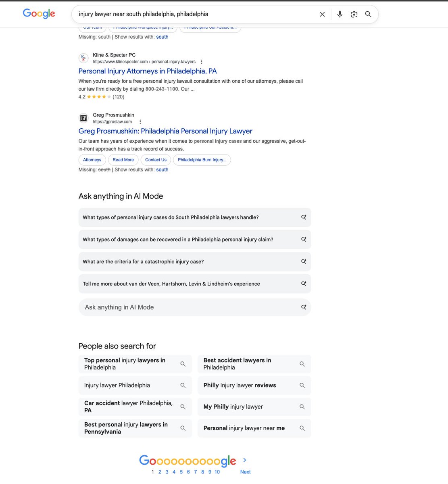
Task: Open search by image camera icon
Action: 354,14
